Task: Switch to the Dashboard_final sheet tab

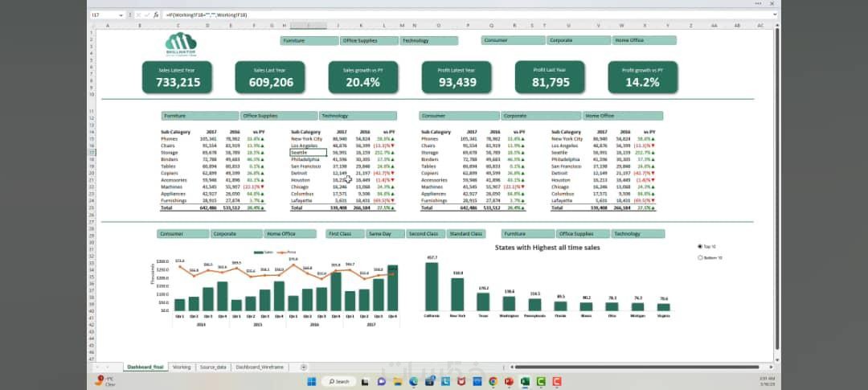Action: click(x=145, y=367)
